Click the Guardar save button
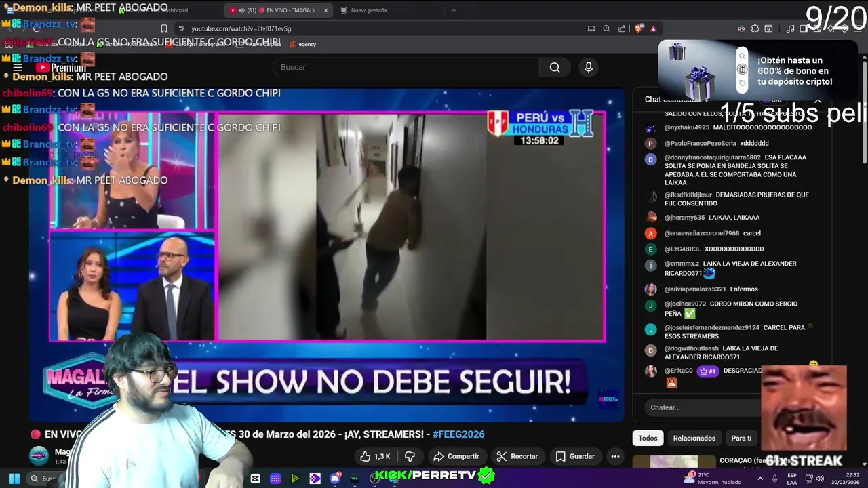The image size is (868, 488). 575,456
